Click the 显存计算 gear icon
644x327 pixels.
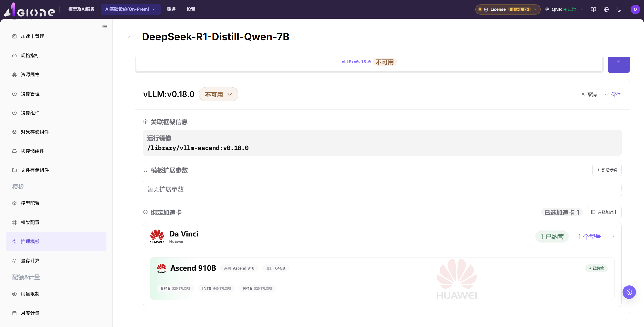coord(15,261)
